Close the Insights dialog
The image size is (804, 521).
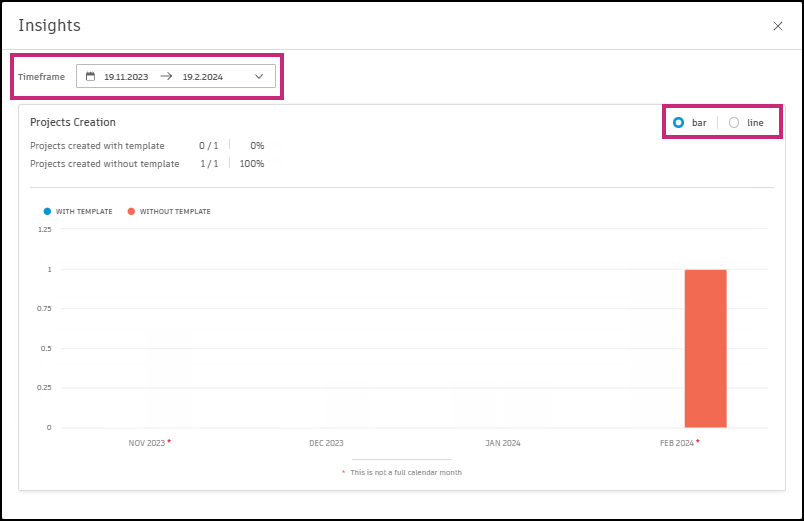click(777, 26)
